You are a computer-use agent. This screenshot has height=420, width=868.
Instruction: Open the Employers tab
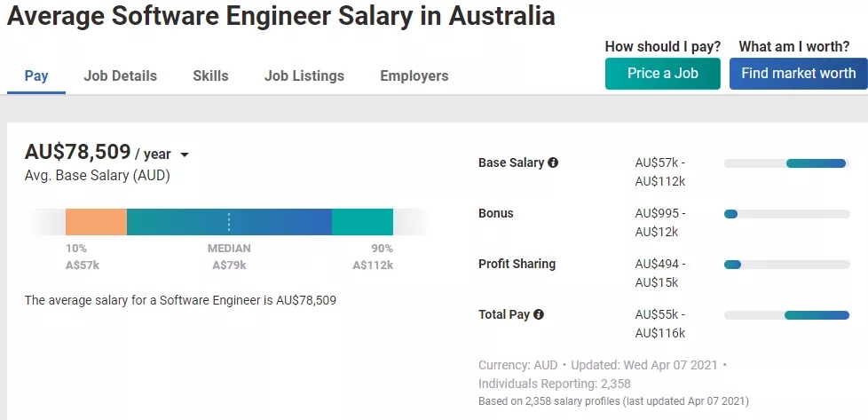(x=414, y=76)
